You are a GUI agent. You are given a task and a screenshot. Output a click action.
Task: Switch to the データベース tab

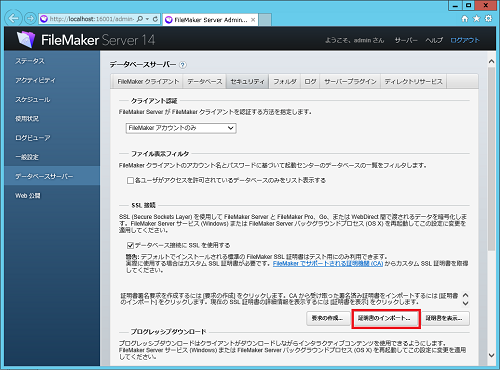click(x=205, y=82)
